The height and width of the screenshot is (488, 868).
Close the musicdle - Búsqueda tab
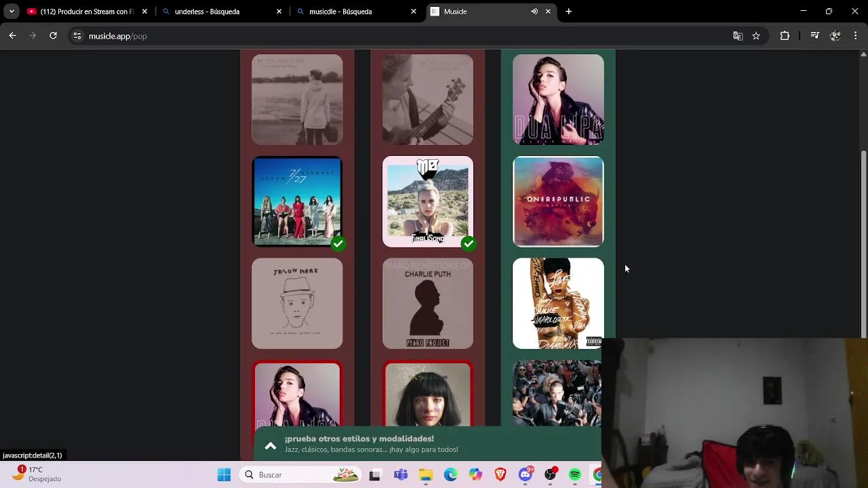coord(414,12)
